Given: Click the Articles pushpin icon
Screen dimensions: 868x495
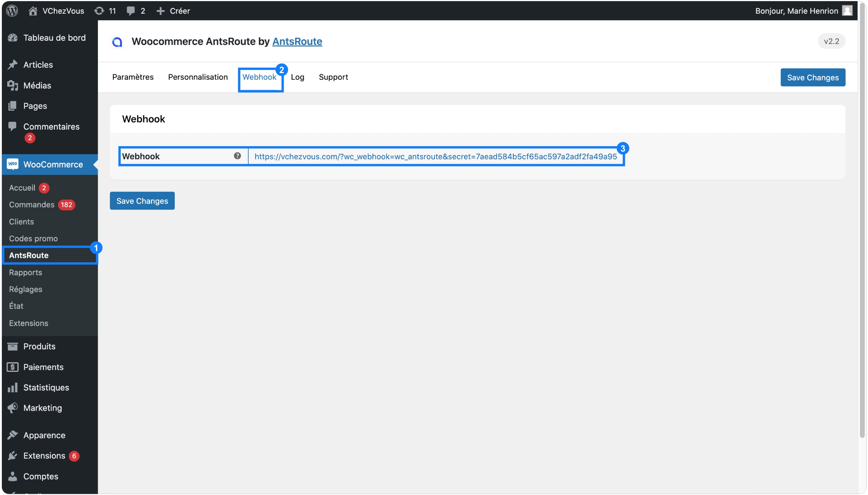Looking at the screenshot, I should 13,64.
